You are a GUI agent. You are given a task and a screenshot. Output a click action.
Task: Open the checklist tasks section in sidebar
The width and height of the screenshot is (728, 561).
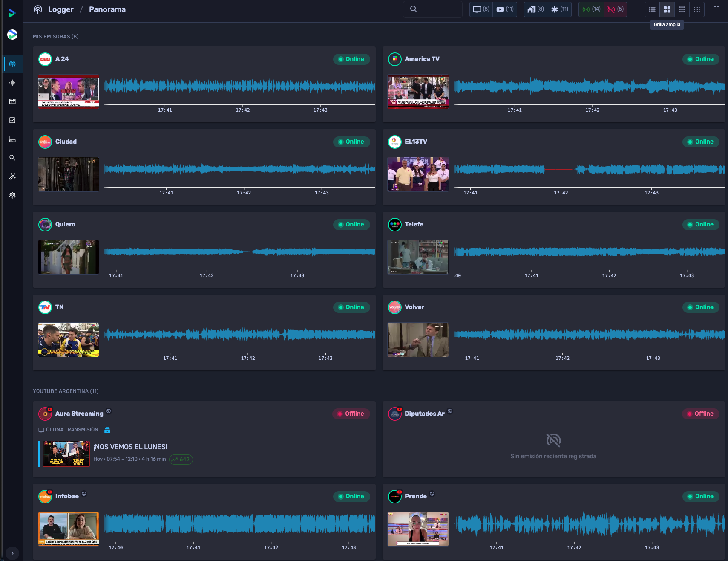tap(12, 120)
